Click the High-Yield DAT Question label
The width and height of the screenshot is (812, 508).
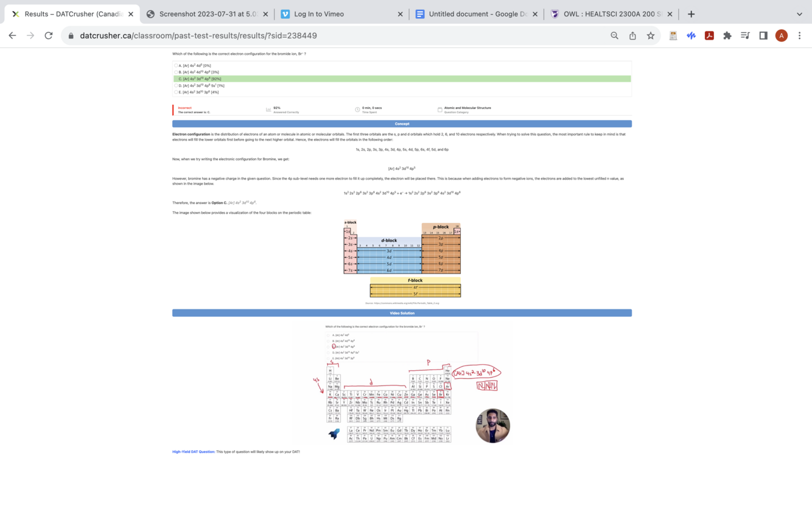(x=194, y=452)
